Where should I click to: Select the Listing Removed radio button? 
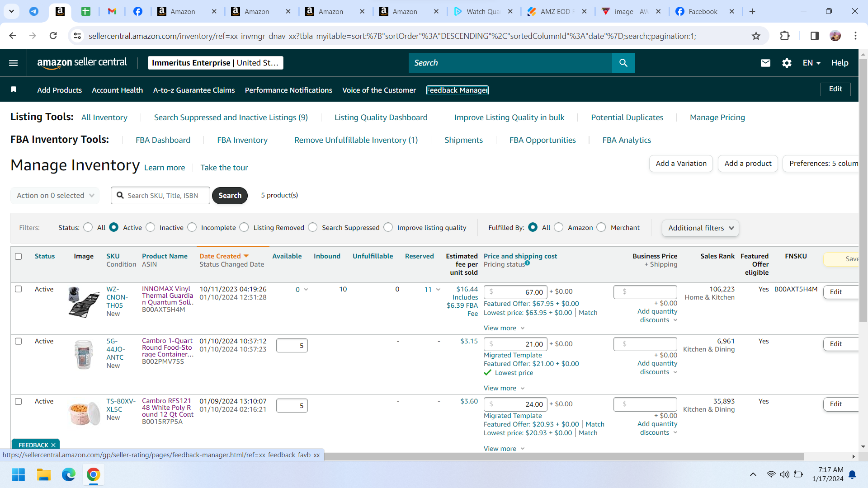click(x=244, y=227)
